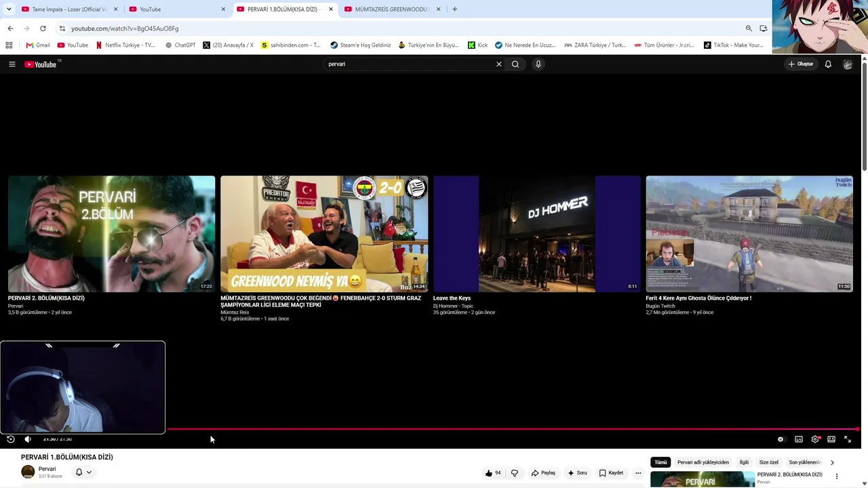Open the Netflix Türkiye bookmark

pyautogui.click(x=125, y=45)
